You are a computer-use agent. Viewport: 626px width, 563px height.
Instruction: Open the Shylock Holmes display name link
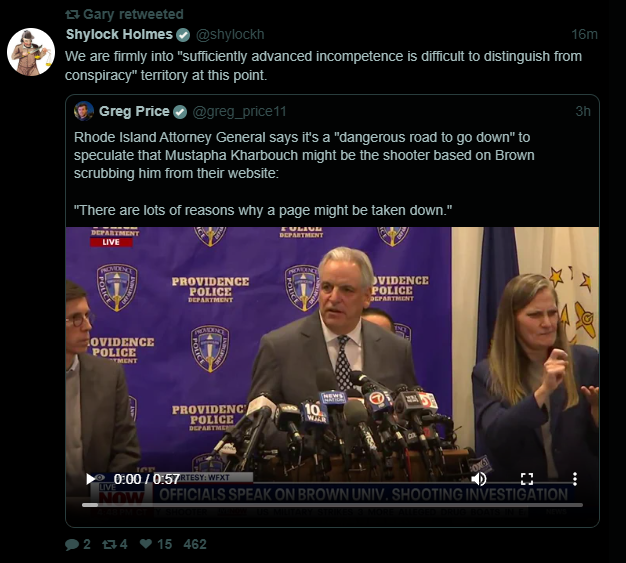119,34
